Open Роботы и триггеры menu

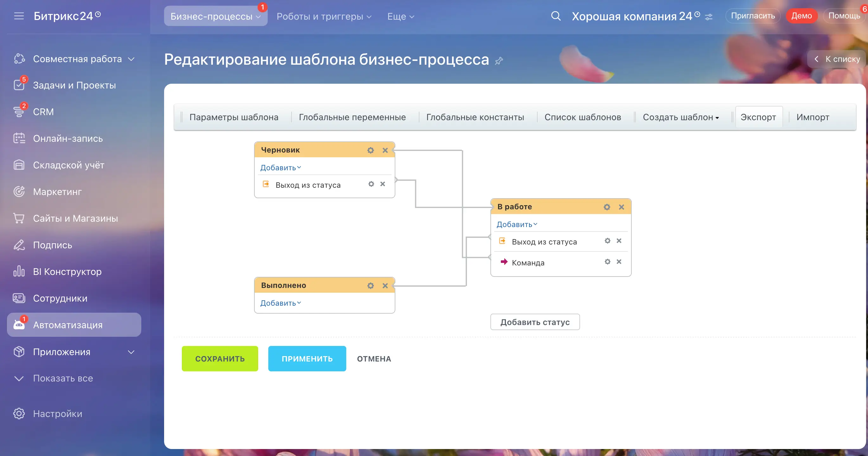323,16
